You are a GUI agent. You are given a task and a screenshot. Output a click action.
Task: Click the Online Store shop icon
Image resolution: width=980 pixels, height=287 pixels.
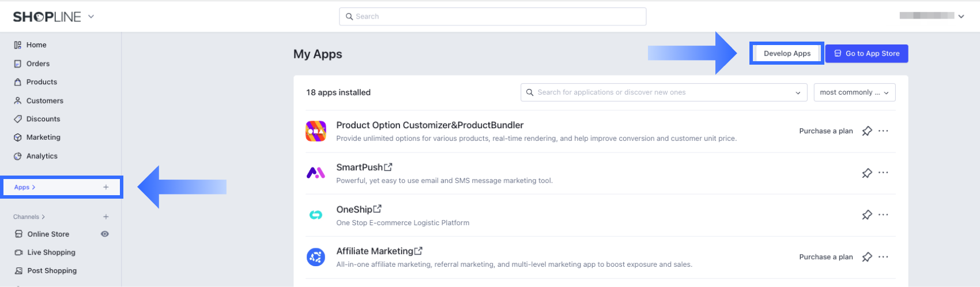(18, 234)
